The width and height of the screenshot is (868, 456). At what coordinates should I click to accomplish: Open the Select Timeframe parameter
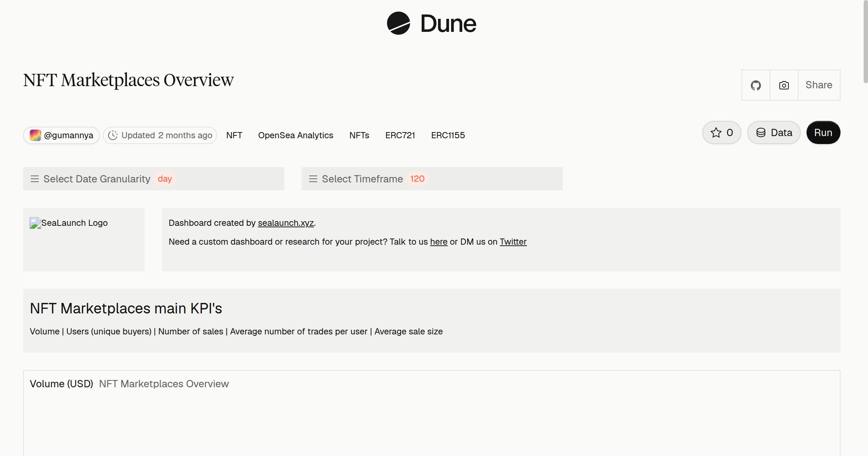(x=432, y=179)
